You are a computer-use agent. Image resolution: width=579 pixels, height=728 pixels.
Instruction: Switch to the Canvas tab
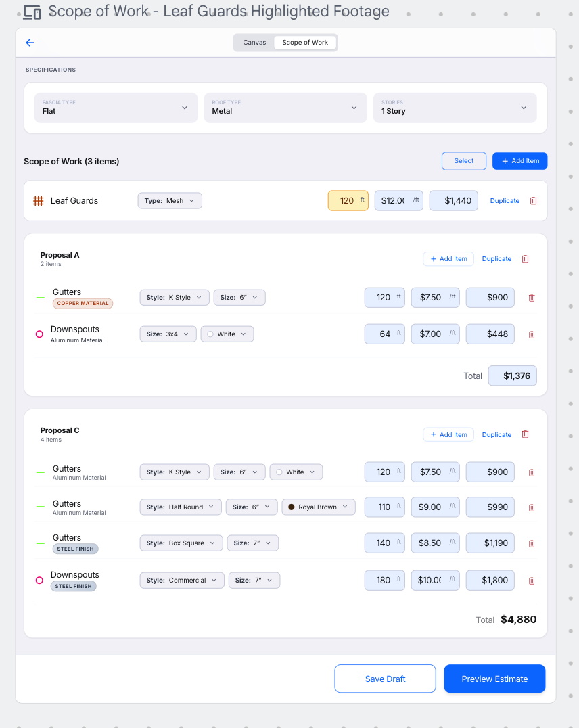point(254,42)
